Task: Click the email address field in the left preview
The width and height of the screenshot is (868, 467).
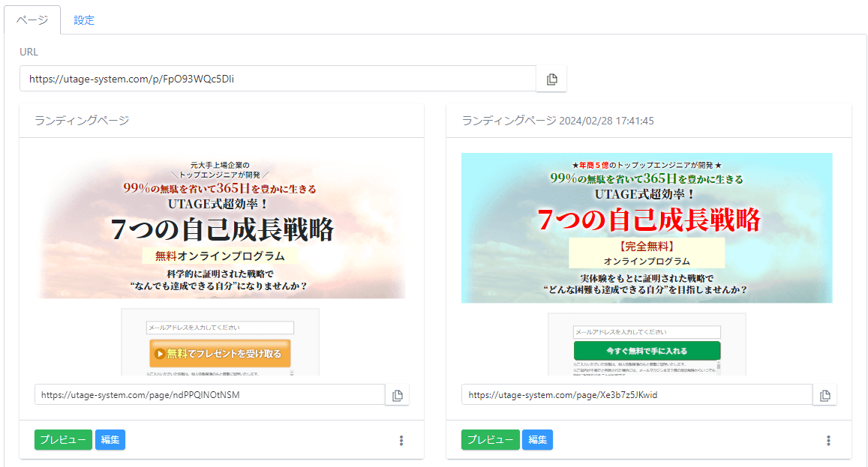Action: (220, 328)
